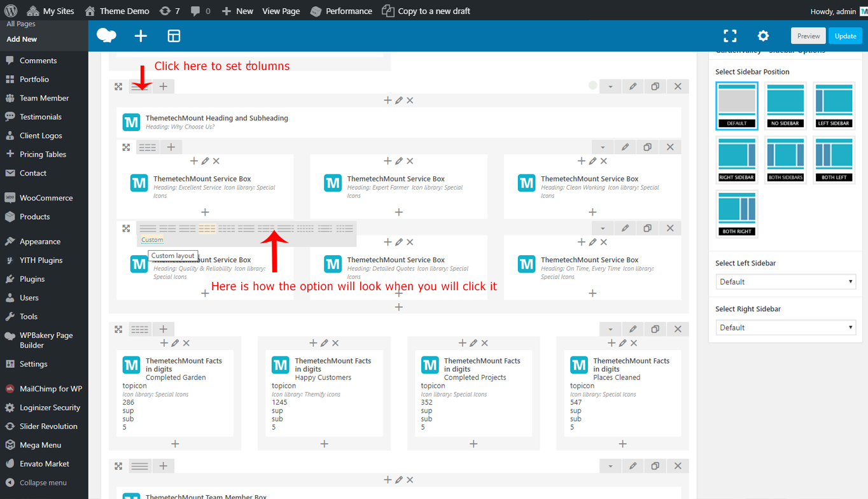This screenshot has width=868, height=499.
Task: Click the Preview button
Action: coord(808,36)
